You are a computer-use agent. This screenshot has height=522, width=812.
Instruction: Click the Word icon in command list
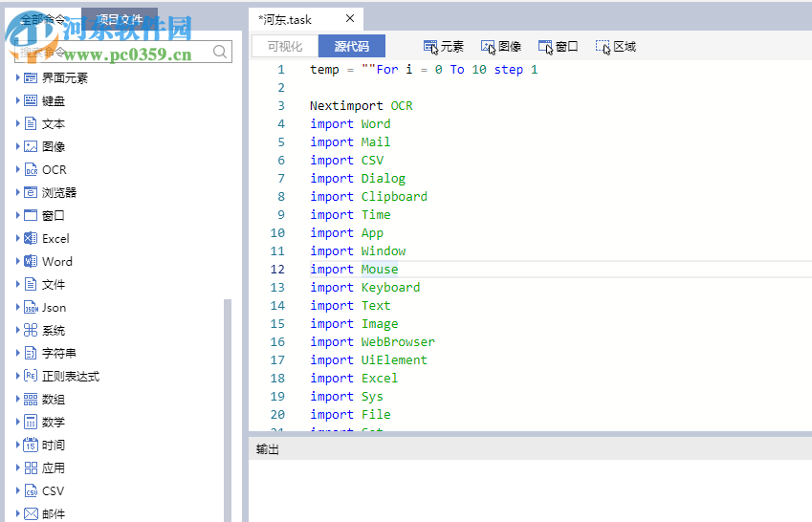31,262
